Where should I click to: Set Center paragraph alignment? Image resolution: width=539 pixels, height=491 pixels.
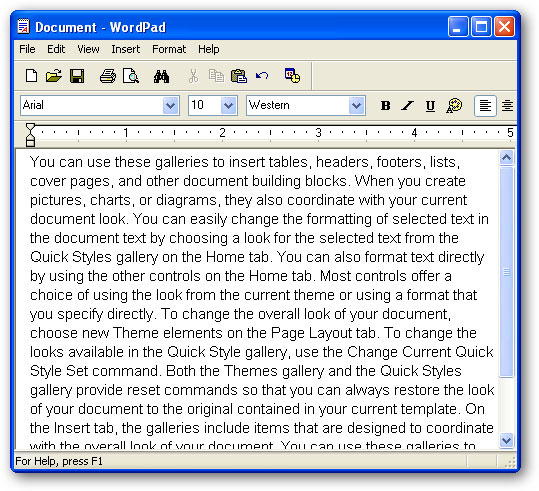pos(507,106)
